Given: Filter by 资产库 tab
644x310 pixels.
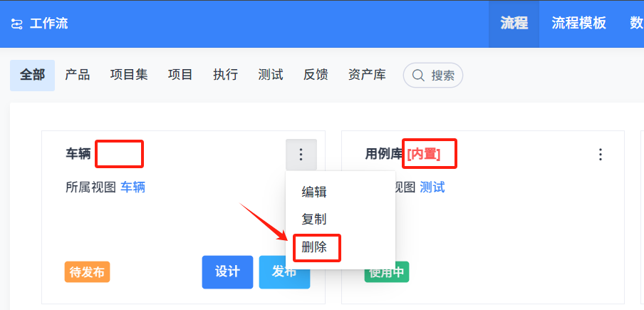Looking at the screenshot, I should click(x=367, y=75).
